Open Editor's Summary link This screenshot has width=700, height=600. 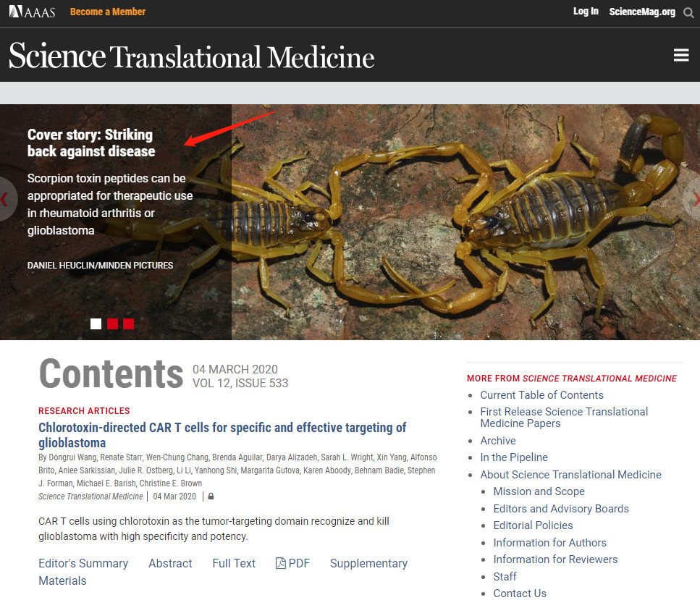[x=83, y=563]
